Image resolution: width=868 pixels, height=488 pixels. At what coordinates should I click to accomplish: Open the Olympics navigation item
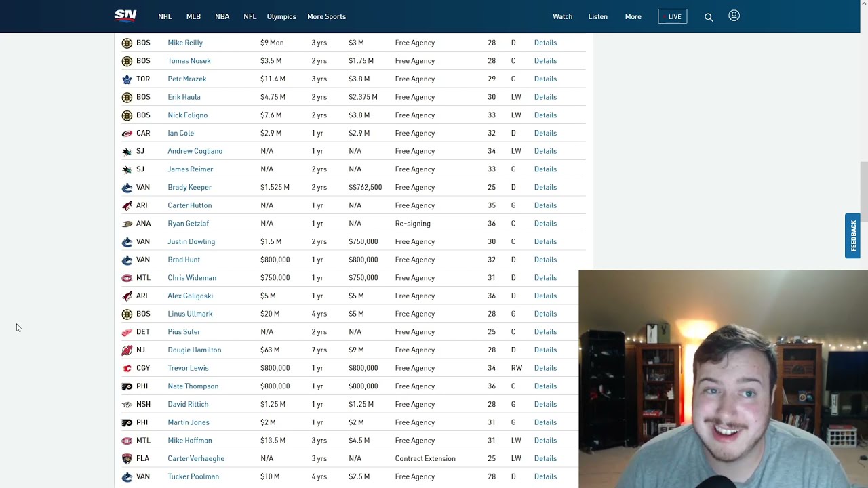[281, 16]
